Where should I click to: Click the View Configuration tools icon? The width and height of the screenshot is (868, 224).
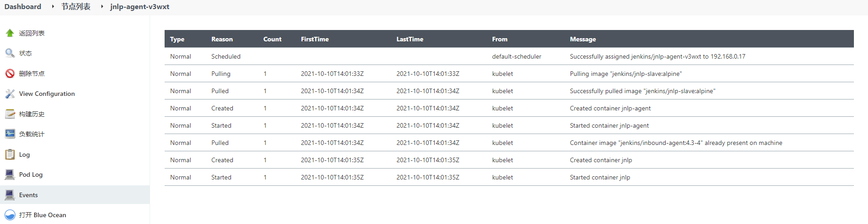click(x=10, y=94)
